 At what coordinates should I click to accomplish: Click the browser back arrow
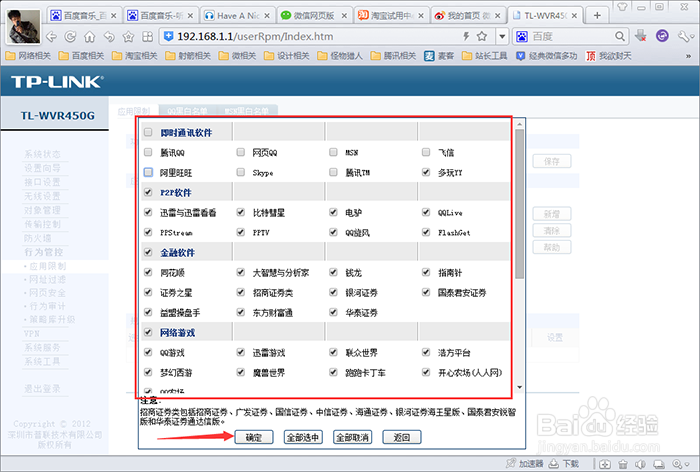click(51, 37)
